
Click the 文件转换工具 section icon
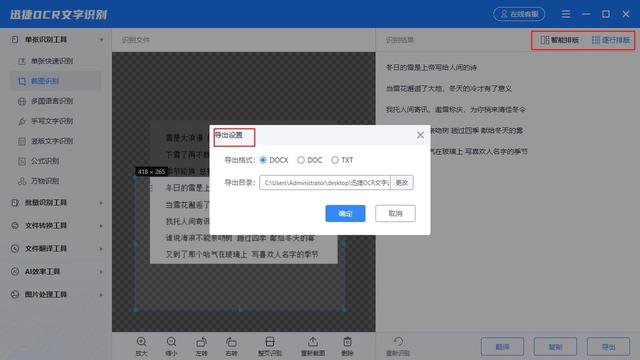point(15,225)
